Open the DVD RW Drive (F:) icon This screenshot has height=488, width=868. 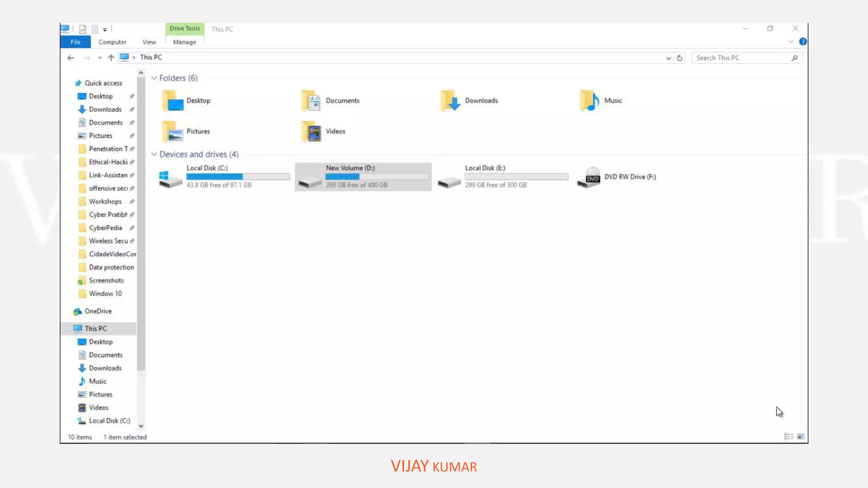[589, 177]
